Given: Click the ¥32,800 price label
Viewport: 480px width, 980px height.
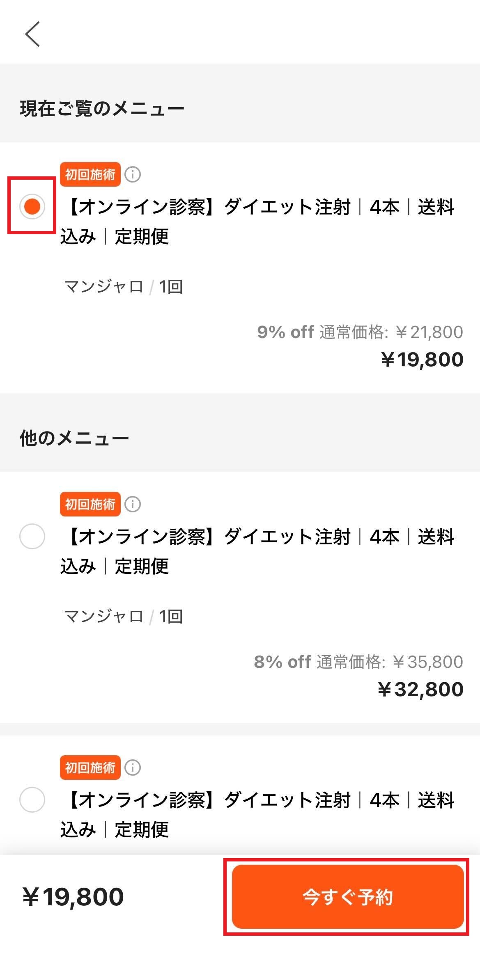Looking at the screenshot, I should coord(420,690).
